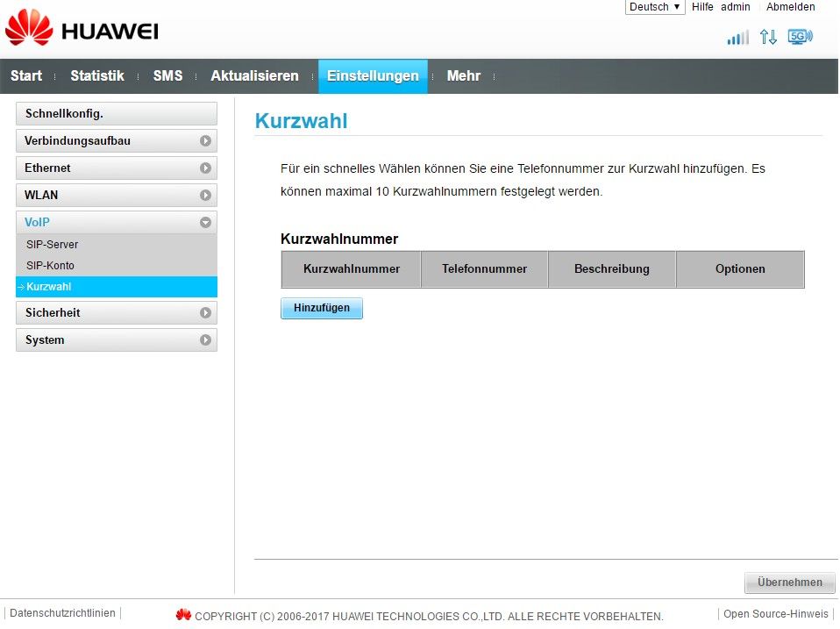The width and height of the screenshot is (840, 629).
Task: Click the Abmelden logout link
Action: click(790, 7)
